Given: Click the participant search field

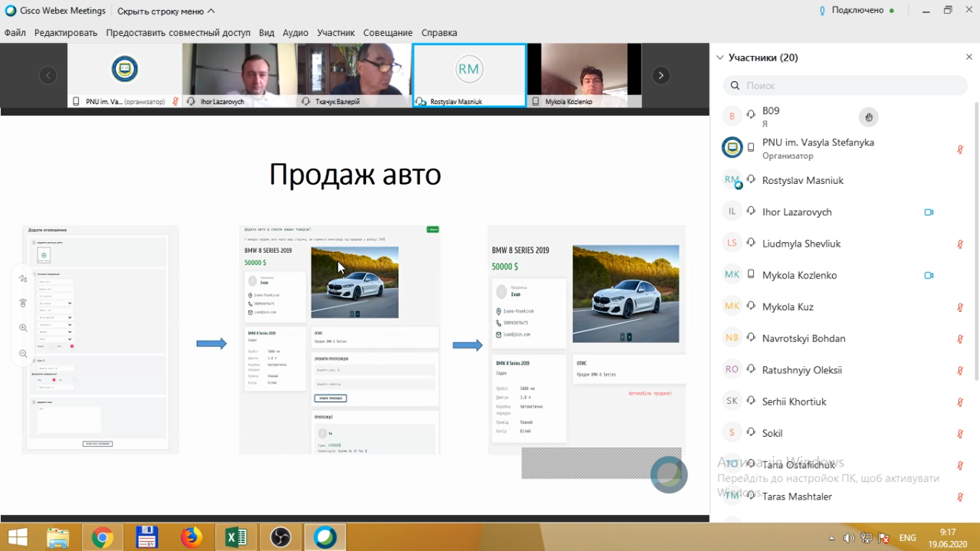Looking at the screenshot, I should point(845,85).
